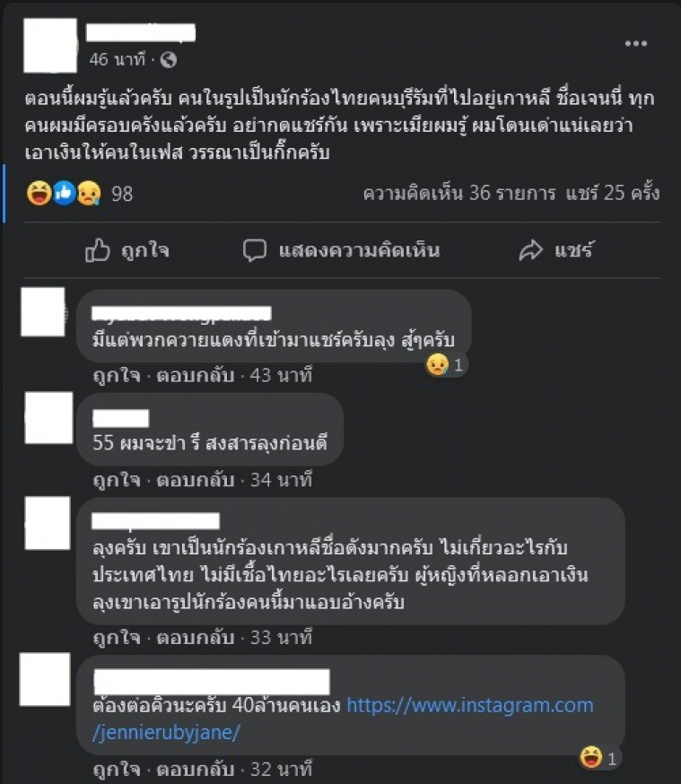
Task: Open the laughing reaction emoji on post
Action: [39, 193]
